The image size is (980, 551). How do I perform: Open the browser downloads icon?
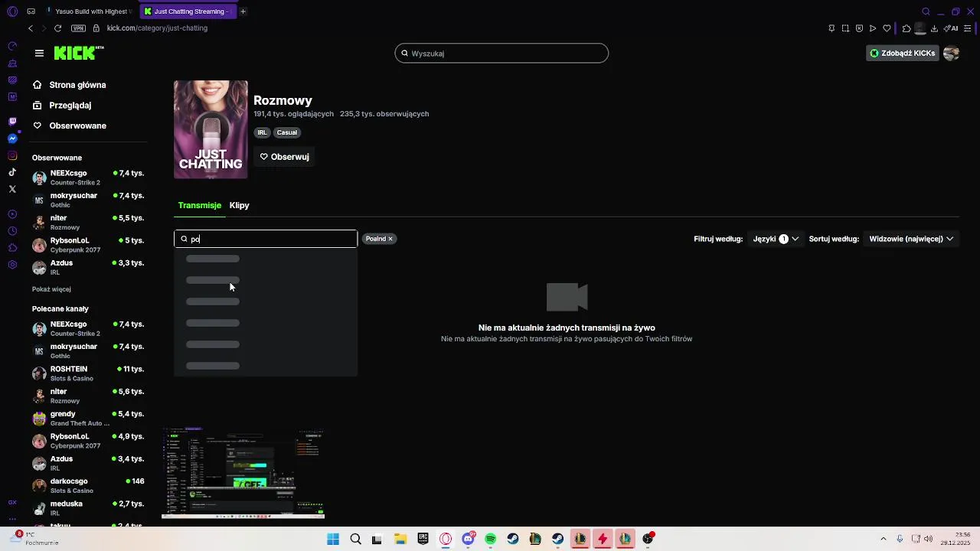pos(934,28)
